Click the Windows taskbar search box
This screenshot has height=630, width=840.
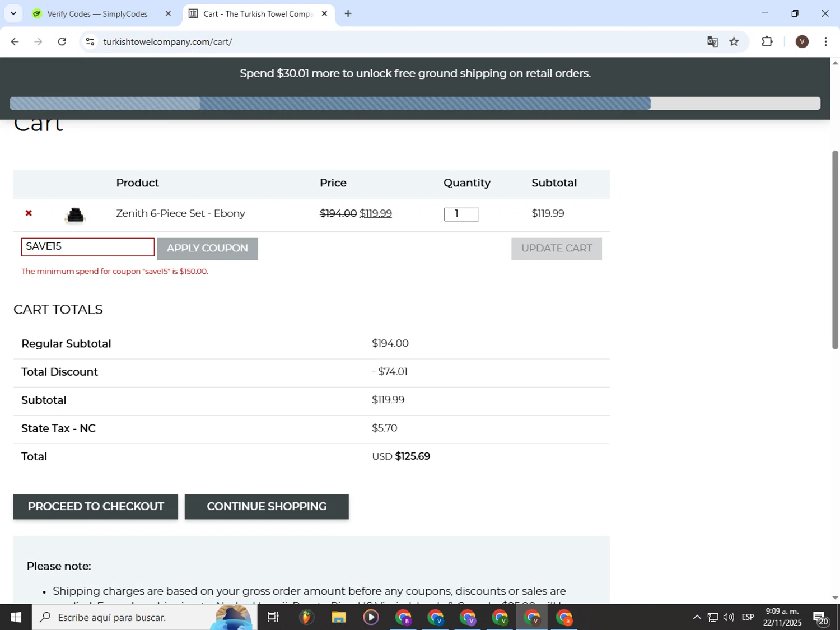click(144, 617)
